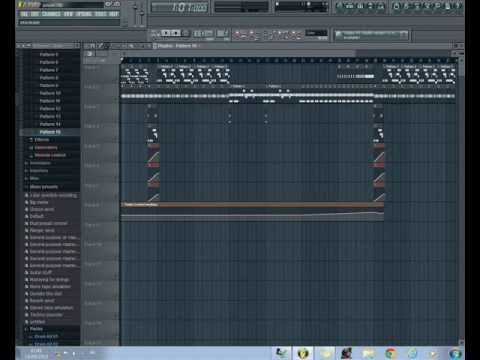Open the snap selector dropdown

316,33
